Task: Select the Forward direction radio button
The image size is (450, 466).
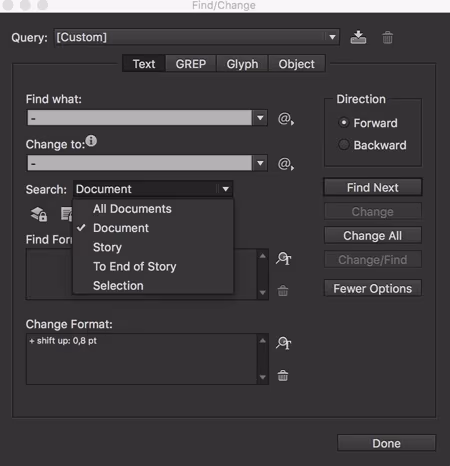Action: tap(344, 123)
